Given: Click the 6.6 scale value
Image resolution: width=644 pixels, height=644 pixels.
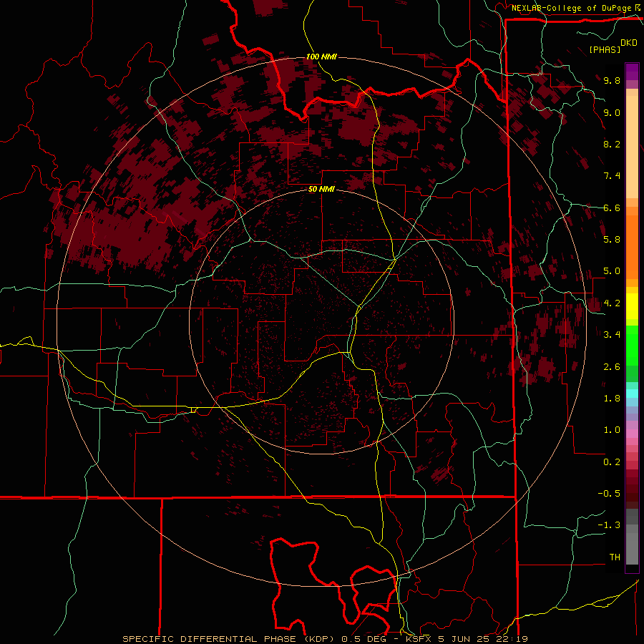Looking at the screenshot, I should click(x=612, y=208).
